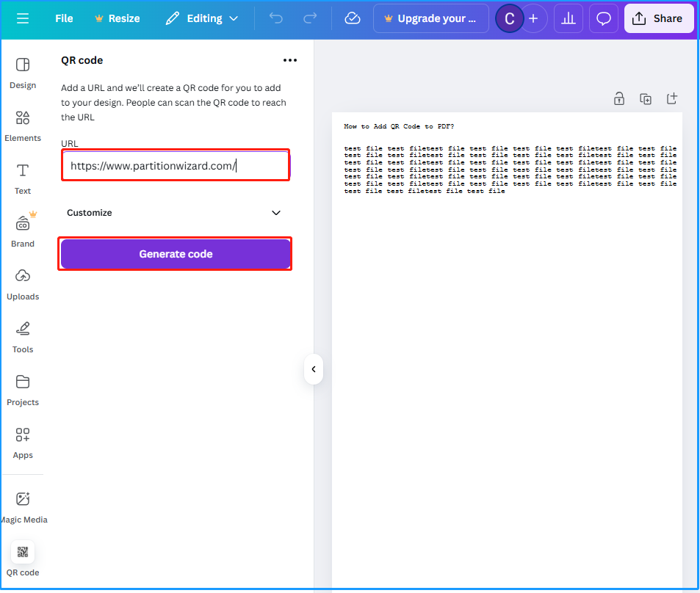Screen dimensions: 700x593
Task: Open the hamburger main menu
Action: point(22,18)
